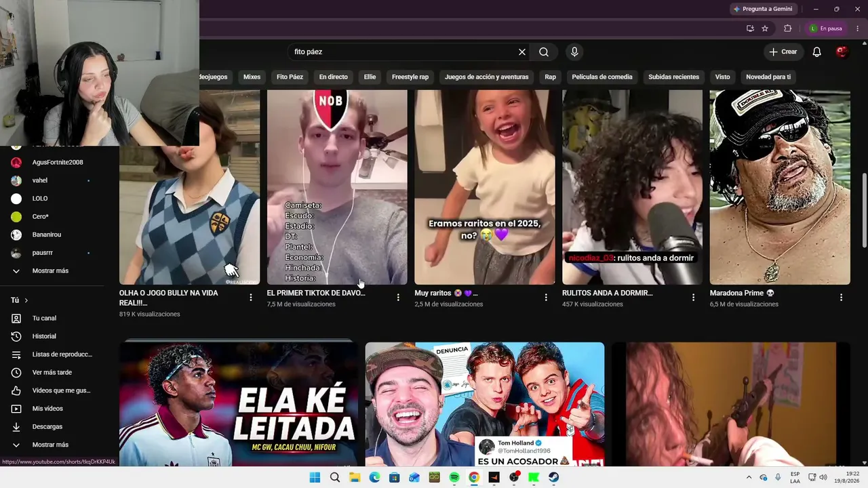
Task: Open 'RULITOS ANDA A DORMIR...' title
Action: [608, 293]
